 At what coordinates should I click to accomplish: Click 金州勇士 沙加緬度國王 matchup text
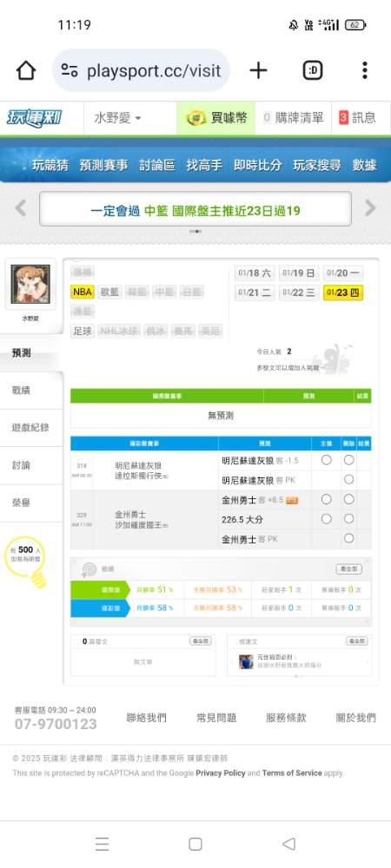click(x=142, y=519)
